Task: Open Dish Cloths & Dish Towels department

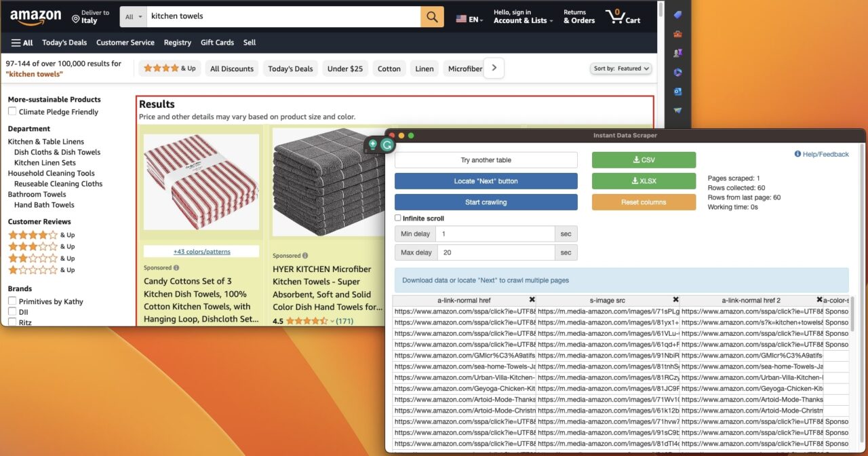Action: pos(57,153)
